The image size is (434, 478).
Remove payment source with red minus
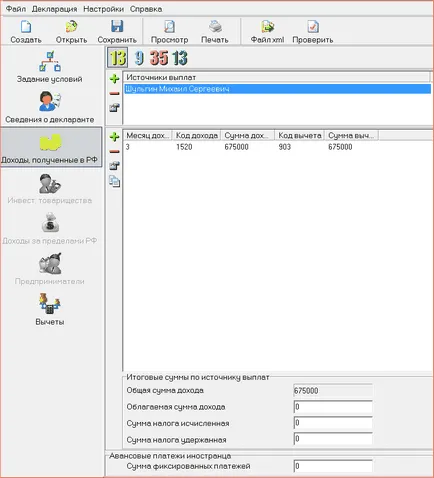click(x=114, y=94)
